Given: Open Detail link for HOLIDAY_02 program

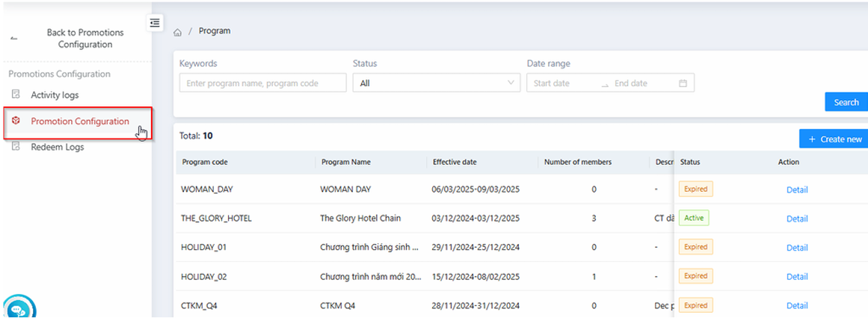Looking at the screenshot, I should click(797, 276).
